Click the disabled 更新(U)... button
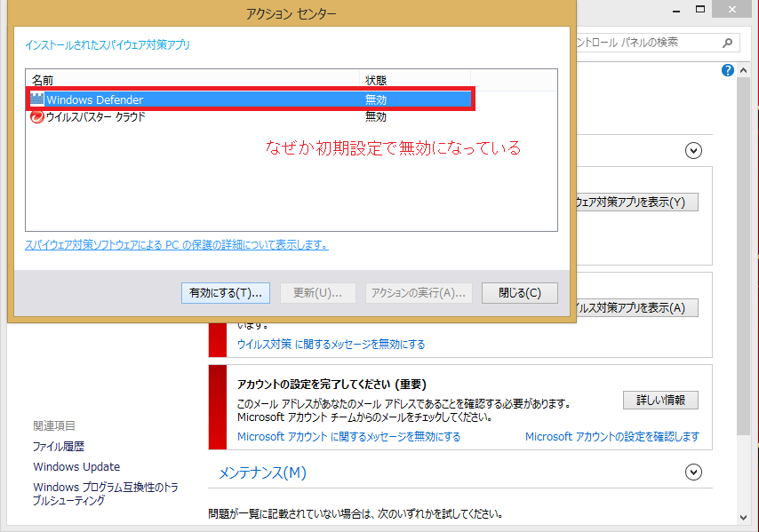 (x=317, y=293)
